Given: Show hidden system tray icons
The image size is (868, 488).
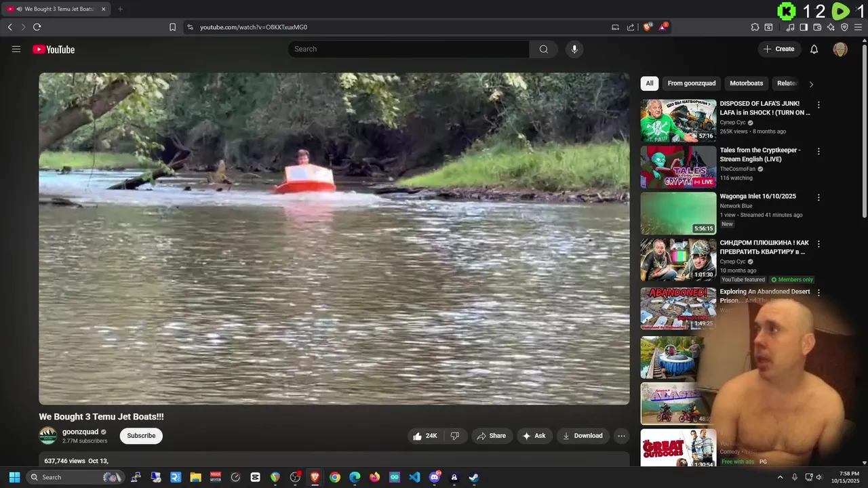Looking at the screenshot, I should tap(780, 477).
